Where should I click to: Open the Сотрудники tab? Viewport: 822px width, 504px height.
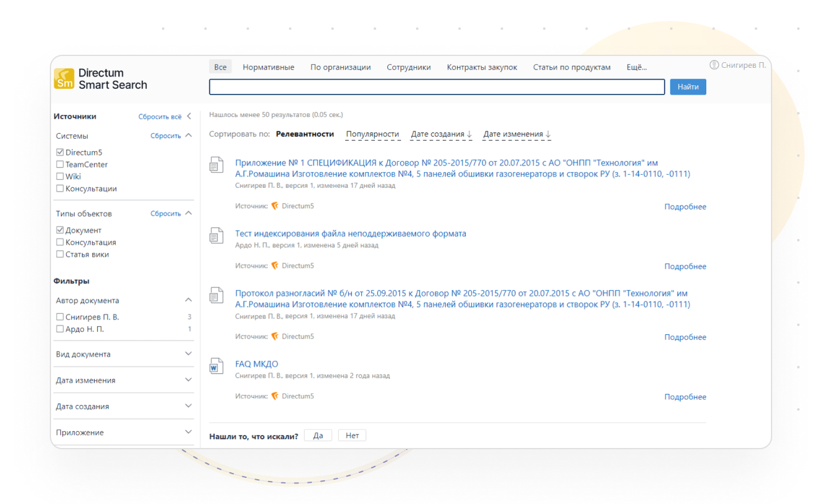tap(409, 67)
